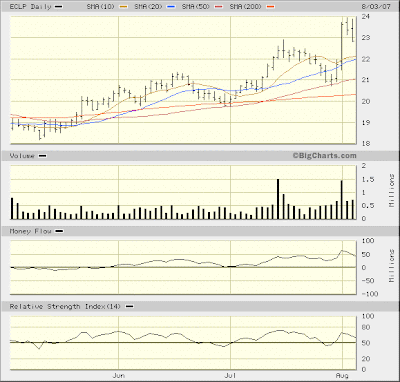Click the SMA(50) legend label
The height and width of the screenshot is (382, 400).
point(196,6)
